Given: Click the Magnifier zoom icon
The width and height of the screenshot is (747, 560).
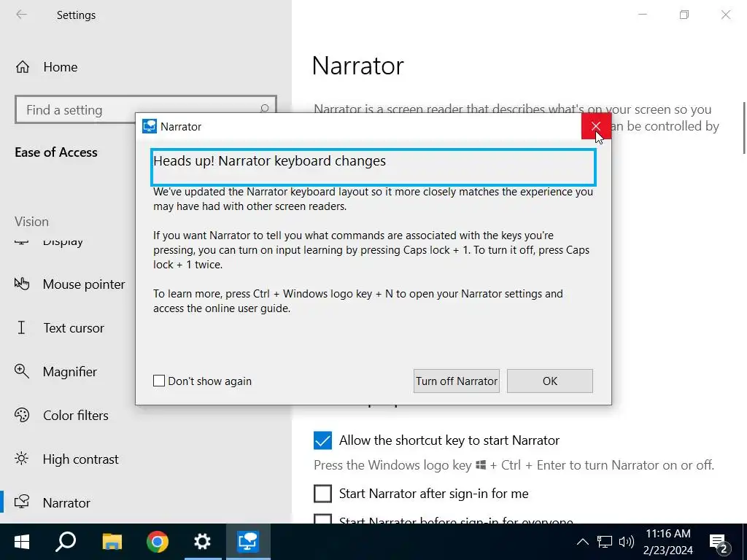Looking at the screenshot, I should (21, 371).
